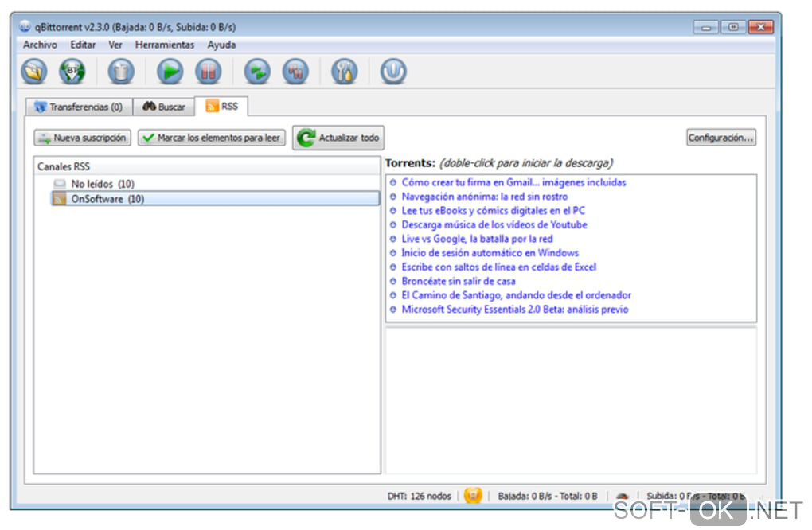Click Subida status bar text

click(695, 496)
